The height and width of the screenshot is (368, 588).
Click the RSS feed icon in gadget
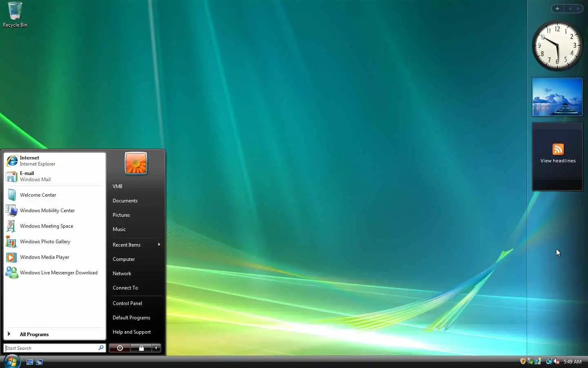[558, 149]
